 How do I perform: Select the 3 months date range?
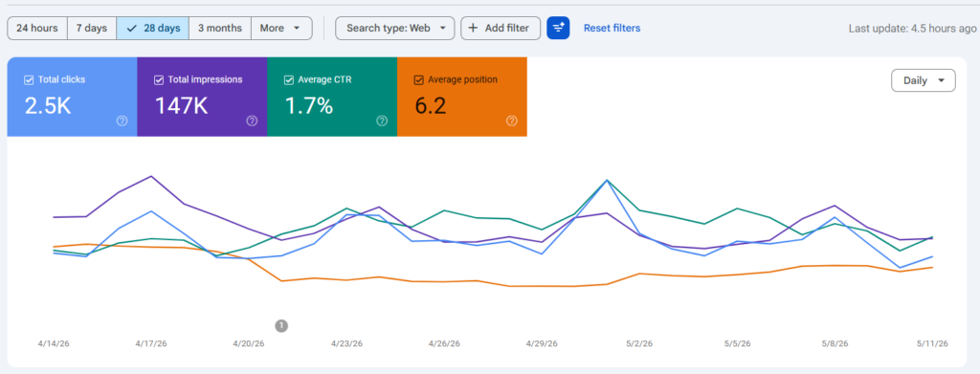220,28
